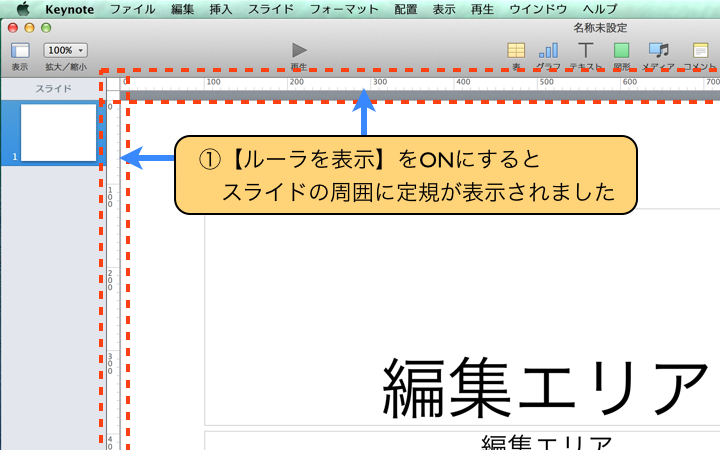
Task: Start slideshow with 再生 play button
Action: click(299, 50)
